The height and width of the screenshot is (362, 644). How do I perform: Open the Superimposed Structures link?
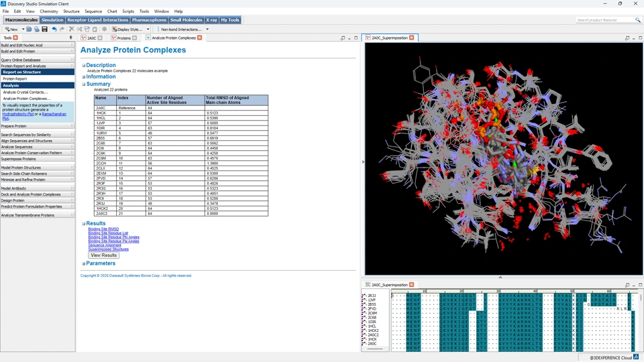point(109,249)
